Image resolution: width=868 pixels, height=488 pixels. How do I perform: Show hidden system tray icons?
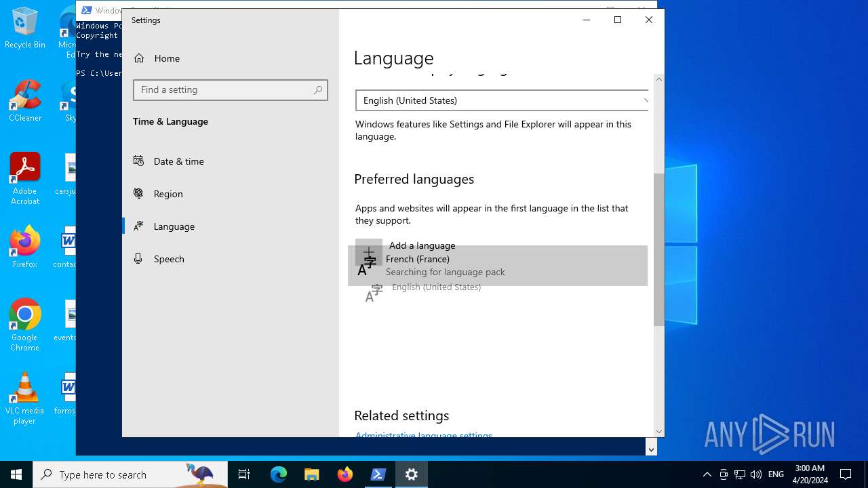707,474
